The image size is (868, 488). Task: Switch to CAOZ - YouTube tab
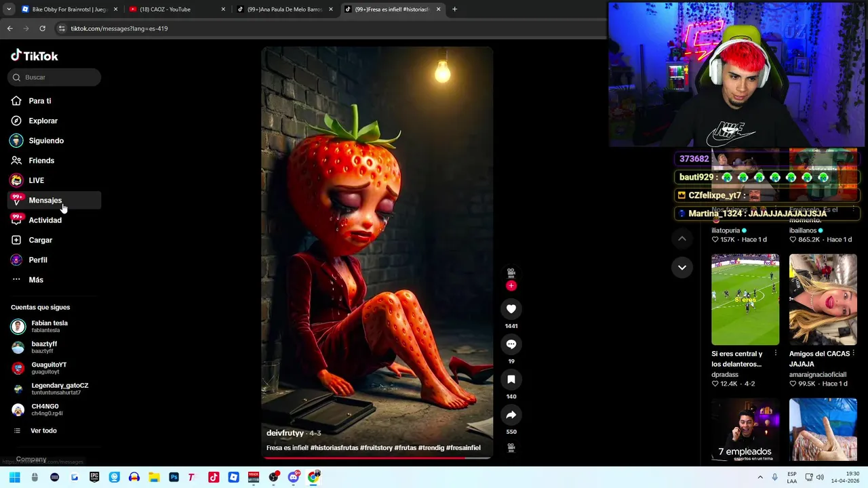pos(176,9)
